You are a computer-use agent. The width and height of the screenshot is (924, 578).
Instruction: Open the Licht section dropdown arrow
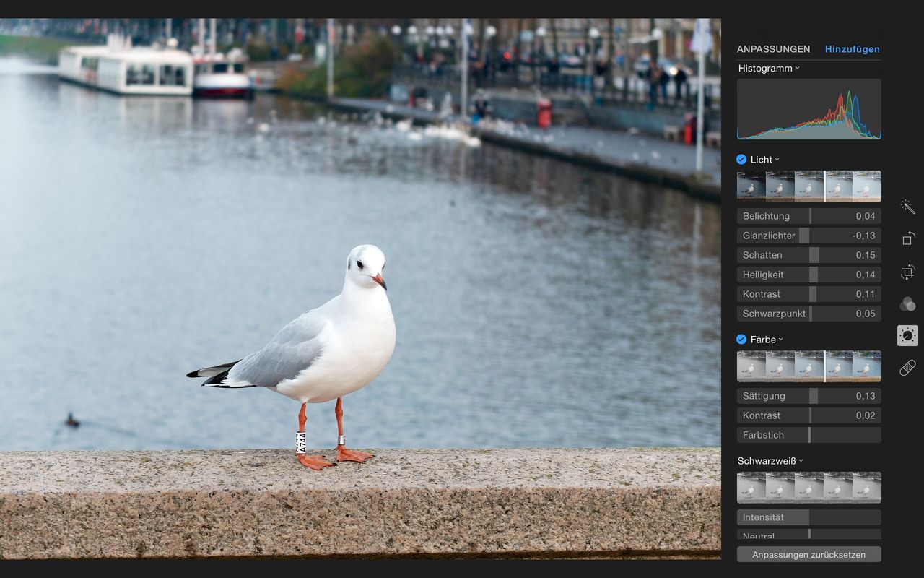[777, 160]
